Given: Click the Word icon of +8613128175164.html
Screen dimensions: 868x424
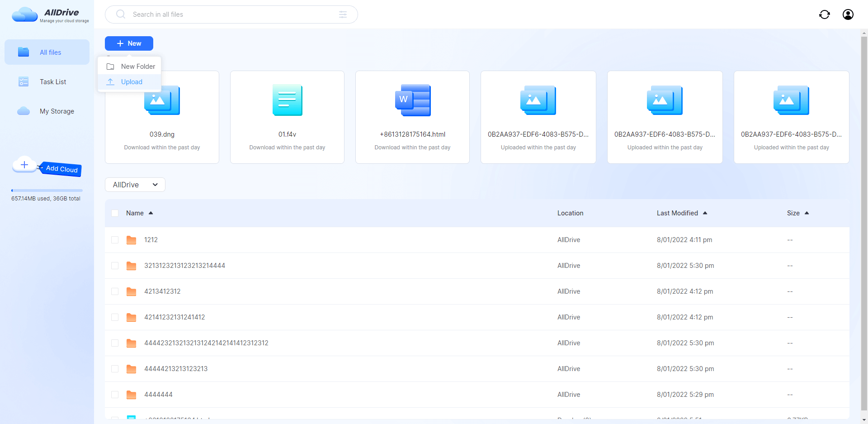Looking at the screenshot, I should click(413, 100).
